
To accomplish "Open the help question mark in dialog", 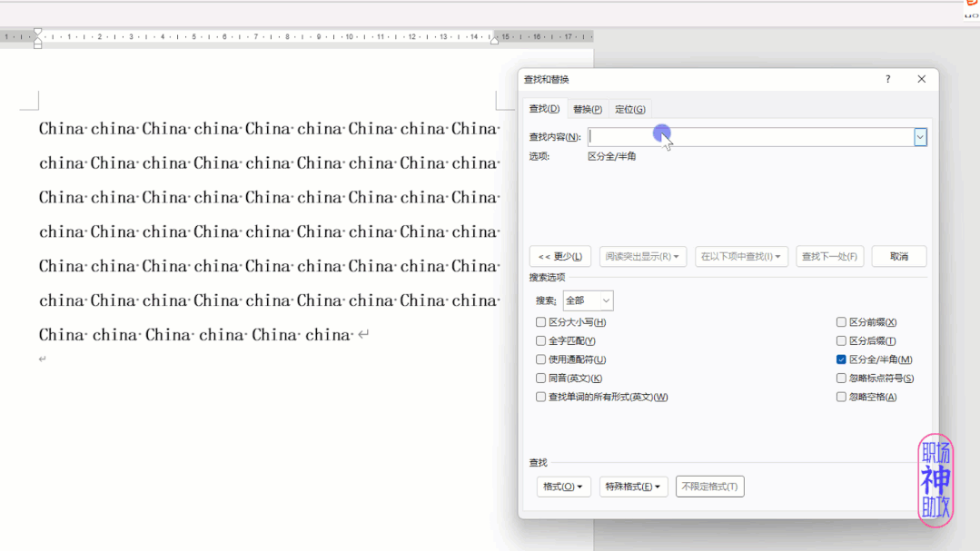I will [887, 79].
